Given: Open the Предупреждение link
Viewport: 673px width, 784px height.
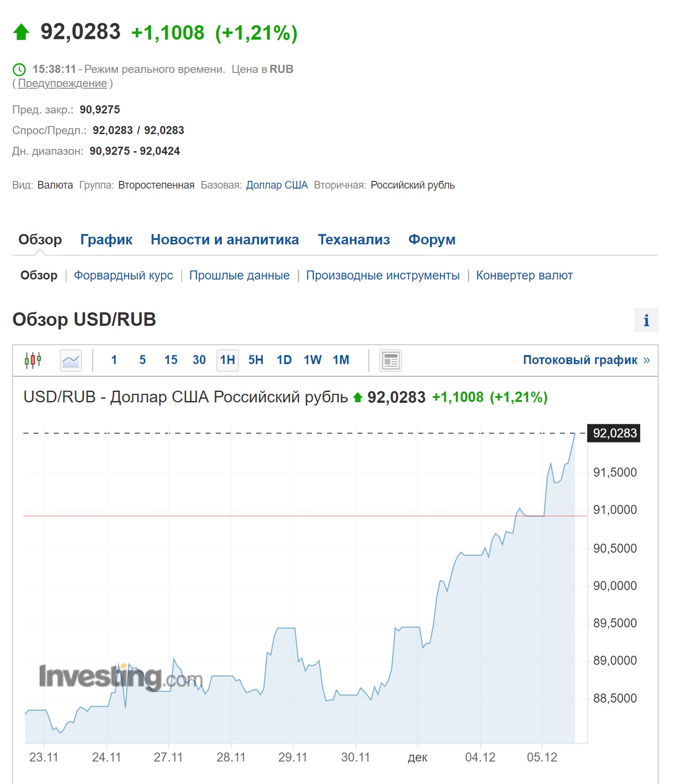Looking at the screenshot, I should [63, 83].
